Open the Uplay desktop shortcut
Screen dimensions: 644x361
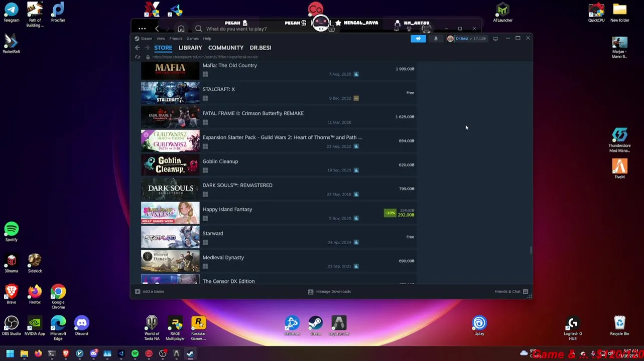(x=479, y=326)
